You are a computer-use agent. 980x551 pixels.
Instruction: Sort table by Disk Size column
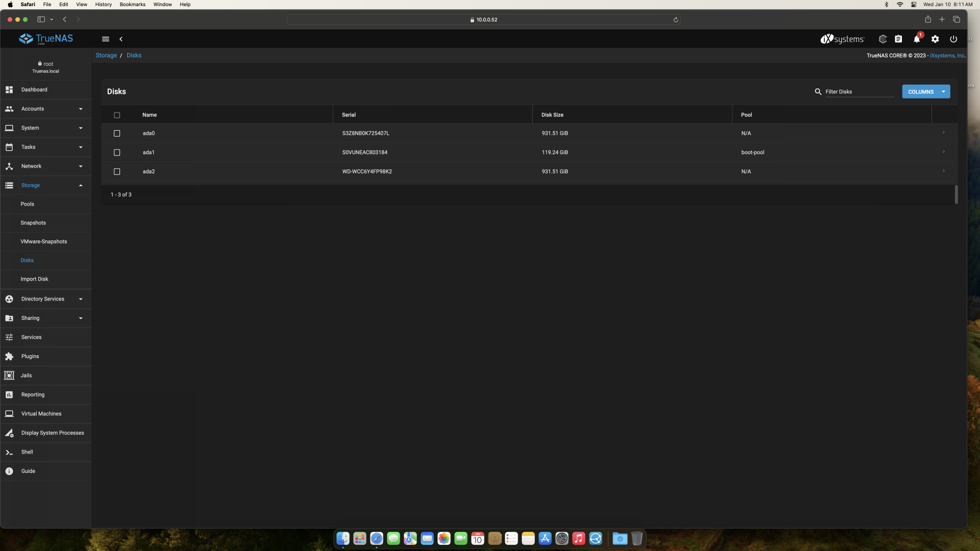tap(552, 115)
